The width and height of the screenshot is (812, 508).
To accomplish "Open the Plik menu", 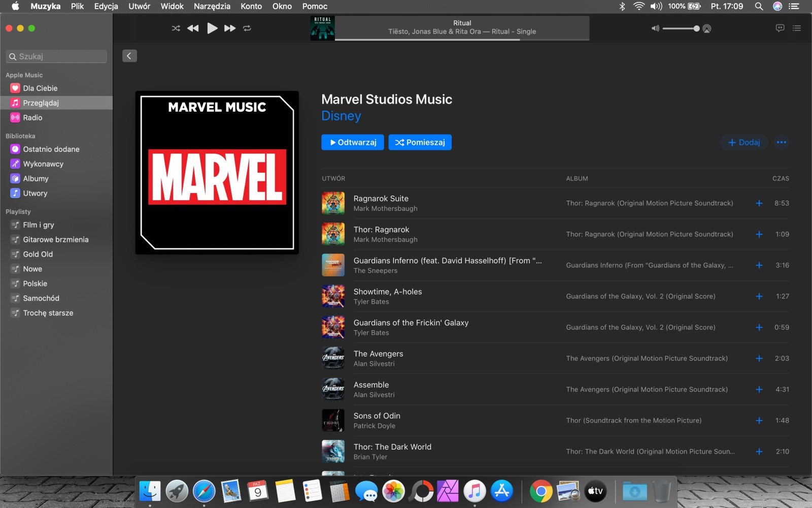I will click(x=77, y=6).
